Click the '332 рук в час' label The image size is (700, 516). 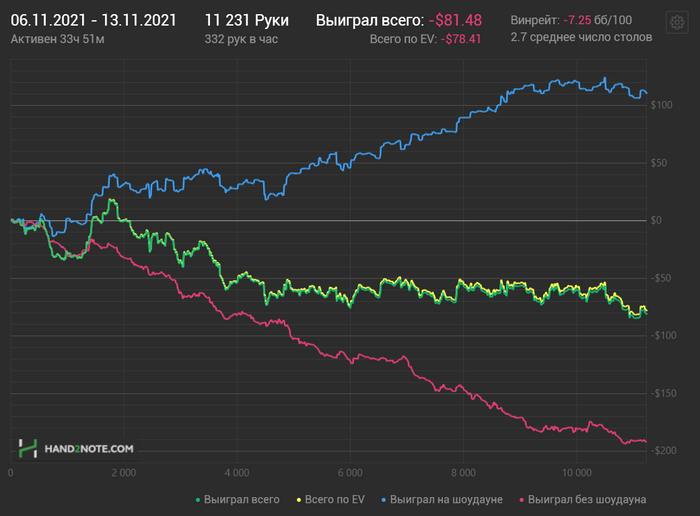(x=241, y=39)
